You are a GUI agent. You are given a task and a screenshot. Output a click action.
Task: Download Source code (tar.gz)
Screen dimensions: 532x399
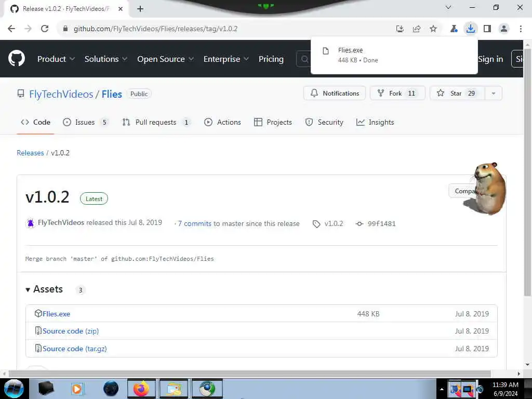tap(75, 349)
